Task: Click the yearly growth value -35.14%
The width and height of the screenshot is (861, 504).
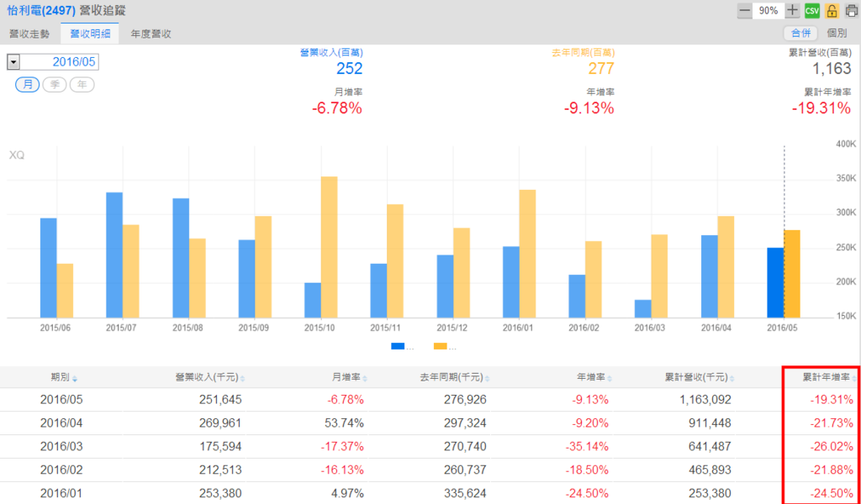Action: [x=588, y=447]
